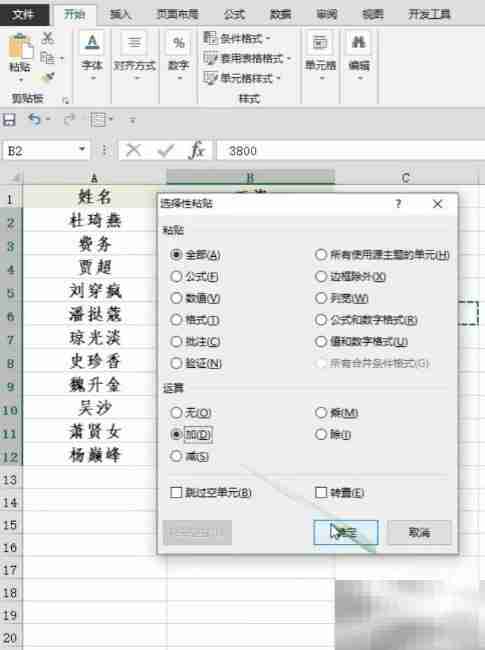Click the Paste clipboard icon
485x650 pixels.
point(21,47)
